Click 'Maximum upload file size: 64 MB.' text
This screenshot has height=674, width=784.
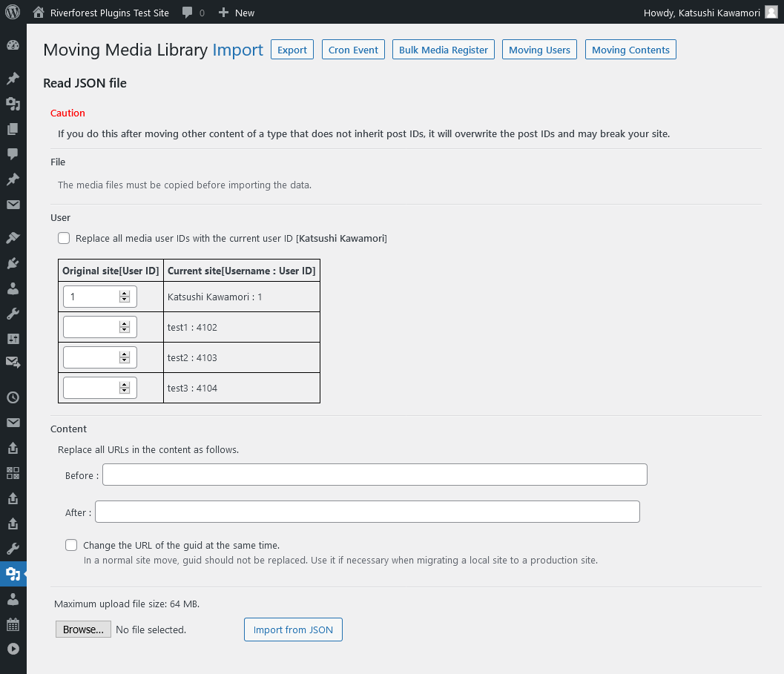[x=127, y=604]
